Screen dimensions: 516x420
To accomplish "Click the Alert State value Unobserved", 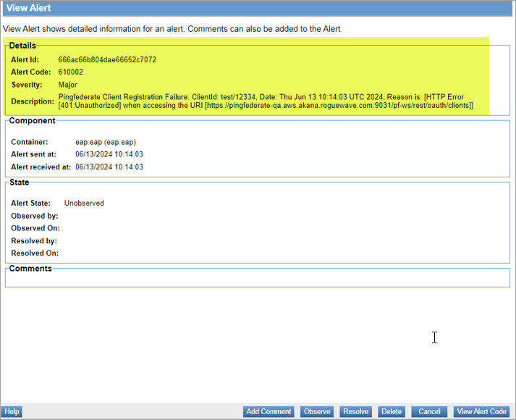I will [84, 203].
